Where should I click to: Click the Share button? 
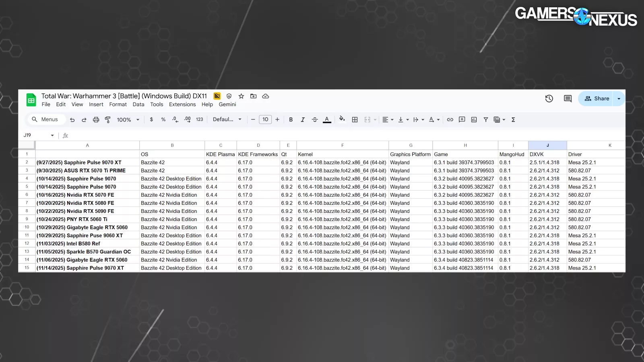[597, 99]
